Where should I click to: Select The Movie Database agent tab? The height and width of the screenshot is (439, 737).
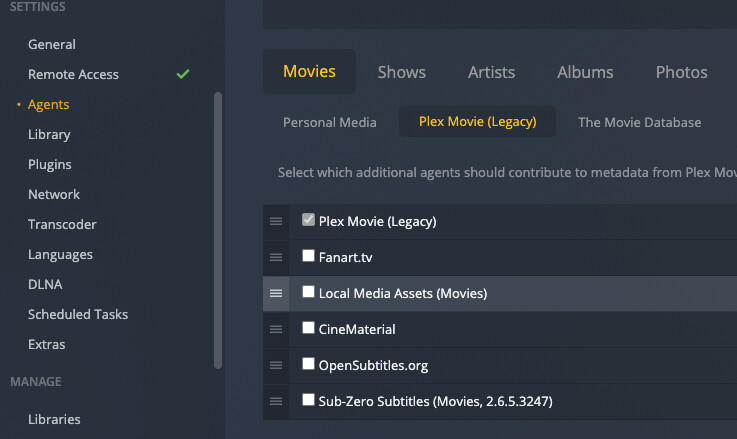tap(639, 122)
